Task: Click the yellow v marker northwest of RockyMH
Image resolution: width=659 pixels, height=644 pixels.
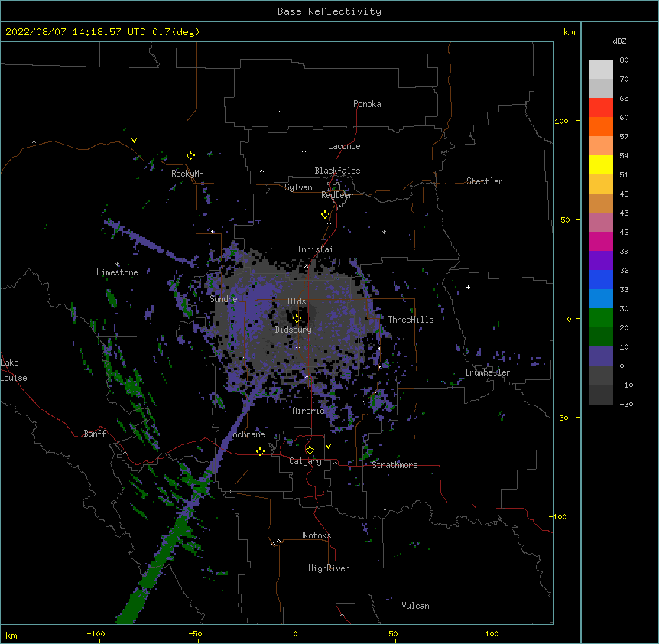Action: coord(134,141)
